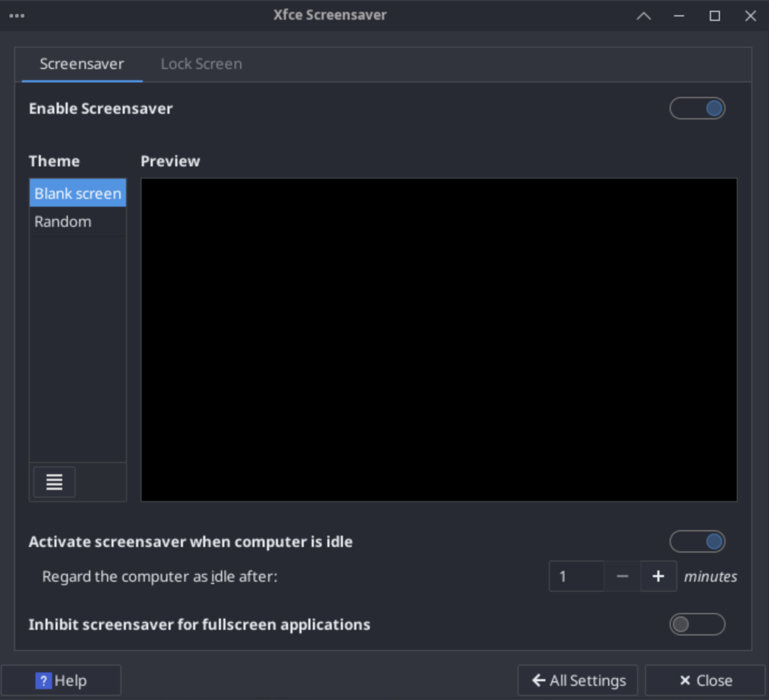Select the Blank screen theme
This screenshot has height=700, width=769.
[78, 194]
